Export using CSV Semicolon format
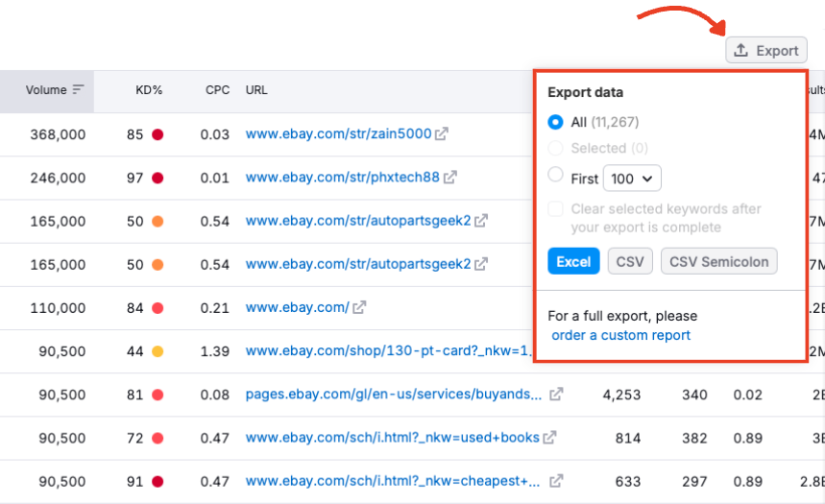The image size is (825, 504). (x=718, y=262)
